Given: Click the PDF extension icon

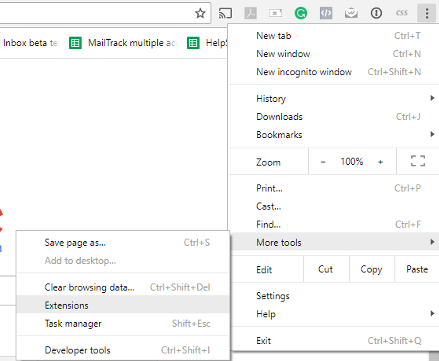Looking at the screenshot, I should (251, 13).
